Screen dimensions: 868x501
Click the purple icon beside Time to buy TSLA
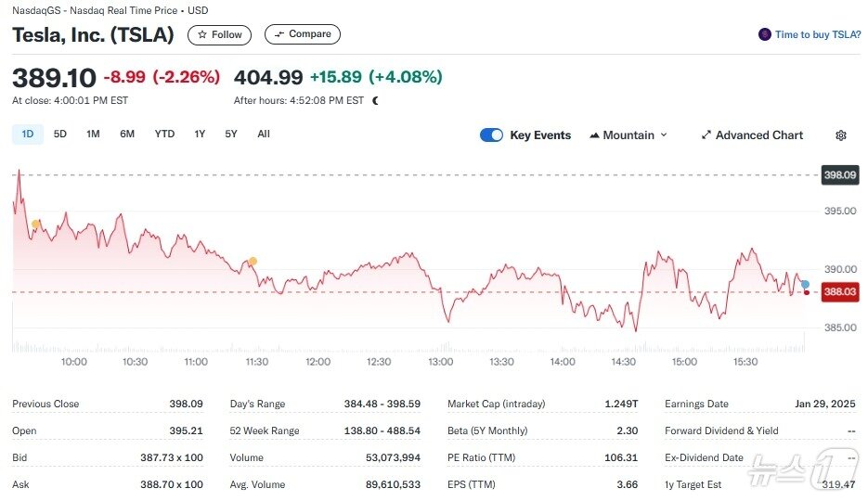(764, 34)
